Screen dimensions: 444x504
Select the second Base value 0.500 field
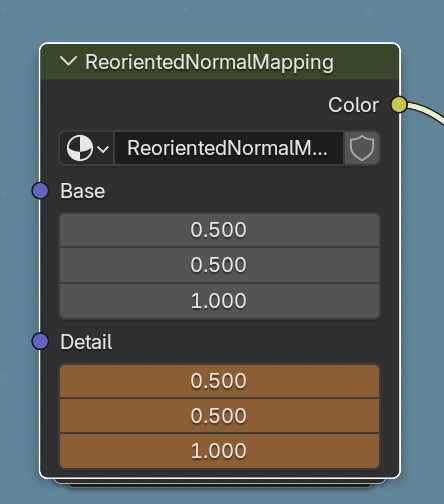[x=219, y=265]
